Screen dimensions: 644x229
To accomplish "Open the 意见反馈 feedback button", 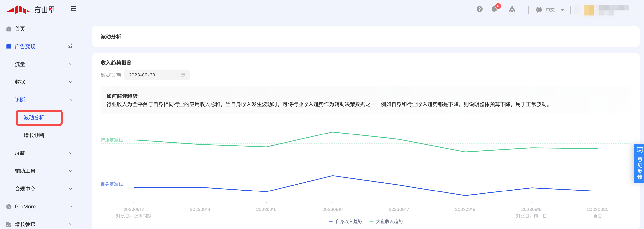I will 639,163.
